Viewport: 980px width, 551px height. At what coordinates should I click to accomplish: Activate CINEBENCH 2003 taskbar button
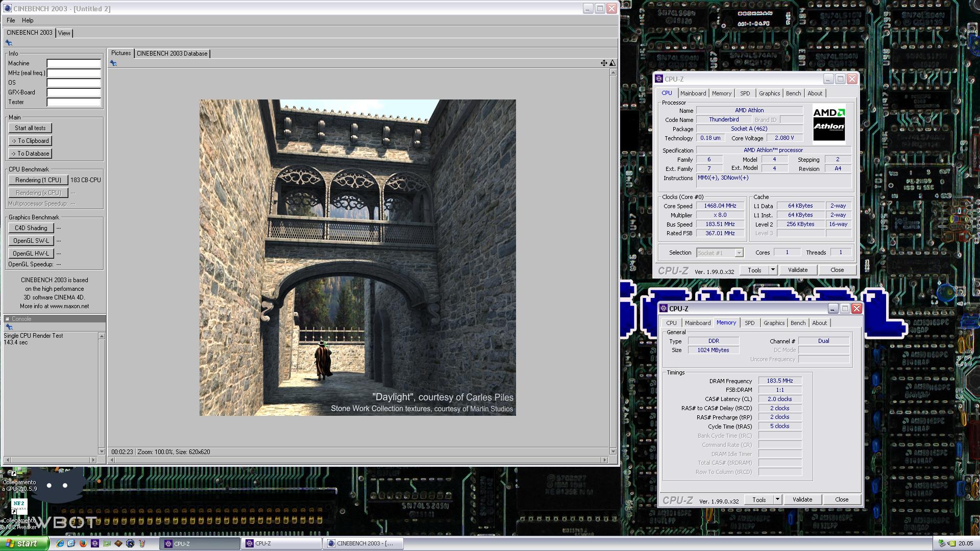[x=363, y=543]
